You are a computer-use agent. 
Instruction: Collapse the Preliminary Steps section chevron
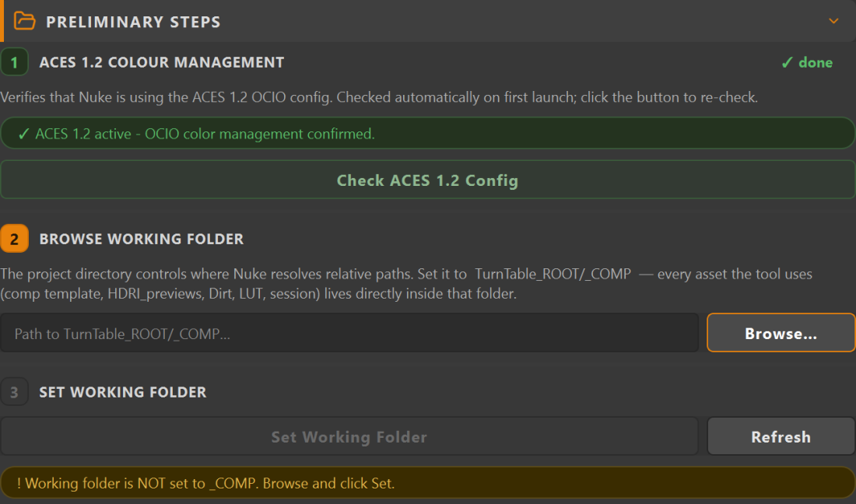click(833, 21)
